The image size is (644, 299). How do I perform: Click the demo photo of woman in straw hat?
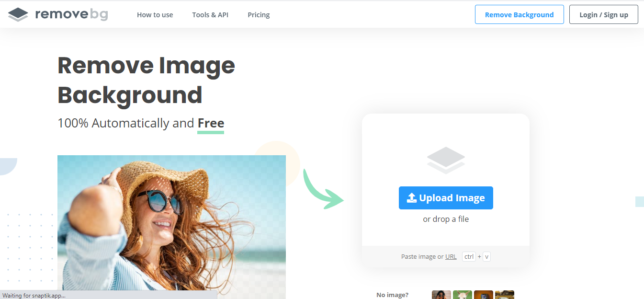point(171,225)
